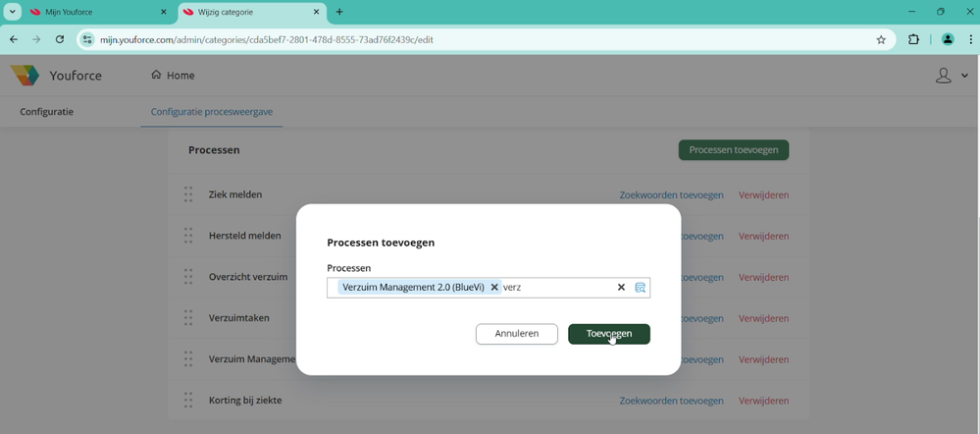Image resolution: width=980 pixels, height=434 pixels.
Task: Open a new browser tab
Action: (x=339, y=12)
